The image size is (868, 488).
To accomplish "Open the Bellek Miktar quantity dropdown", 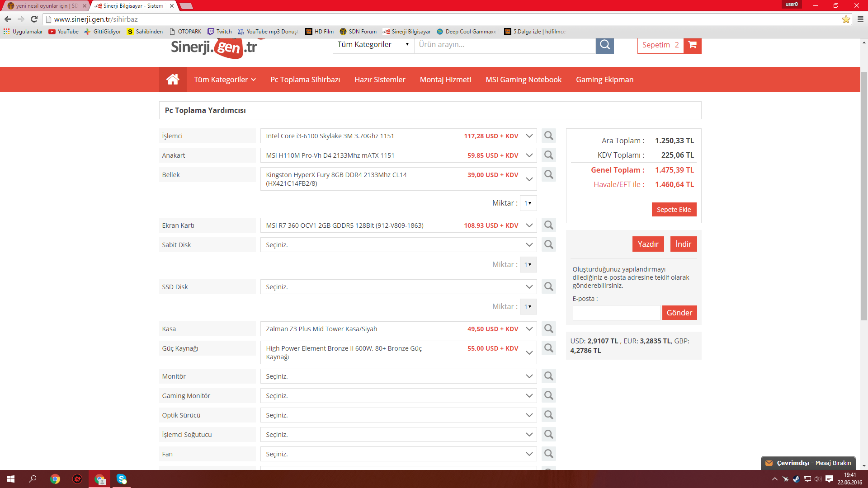I will 528,203.
